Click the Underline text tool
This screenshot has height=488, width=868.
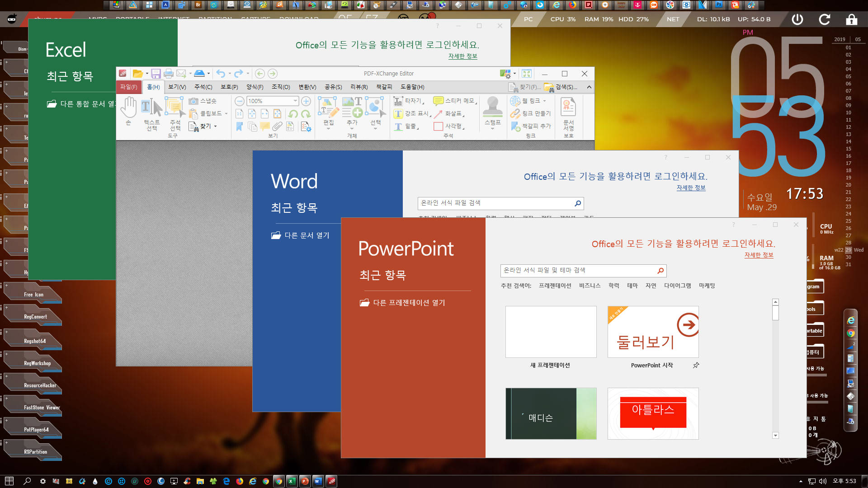click(406, 127)
